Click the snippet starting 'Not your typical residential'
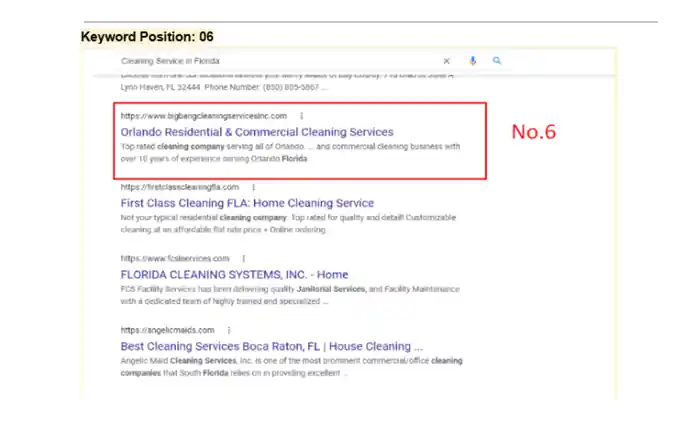 [288, 224]
